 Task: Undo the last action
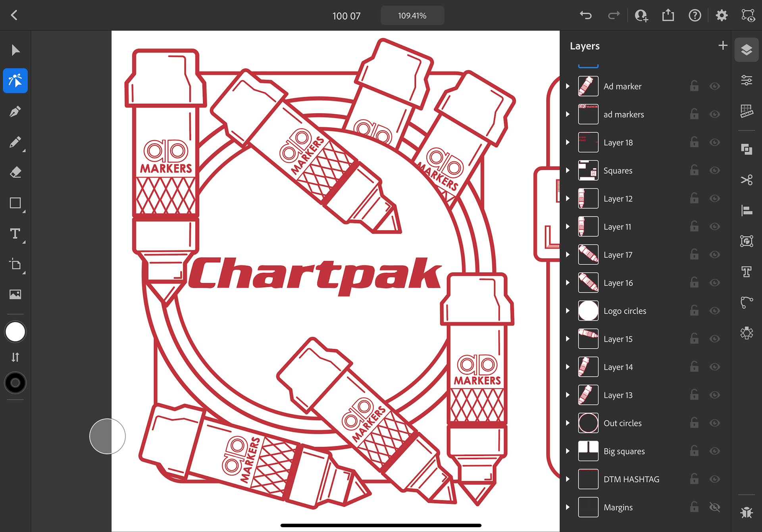[x=586, y=15]
